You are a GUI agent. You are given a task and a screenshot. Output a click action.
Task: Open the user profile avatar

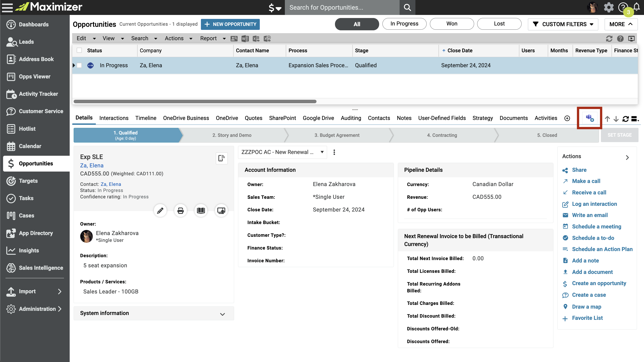tap(593, 7)
